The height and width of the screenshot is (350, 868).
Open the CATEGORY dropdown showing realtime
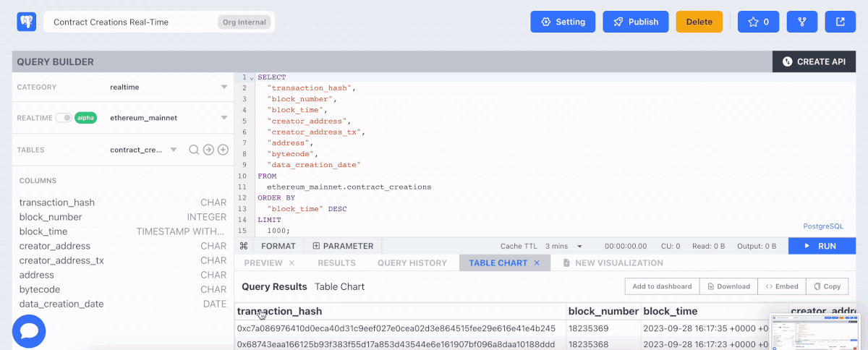(169, 87)
